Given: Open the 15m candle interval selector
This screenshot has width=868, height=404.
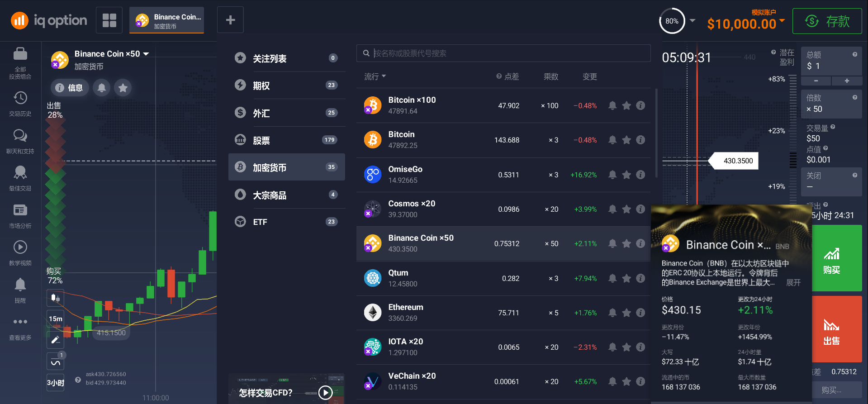Looking at the screenshot, I should click(55, 319).
